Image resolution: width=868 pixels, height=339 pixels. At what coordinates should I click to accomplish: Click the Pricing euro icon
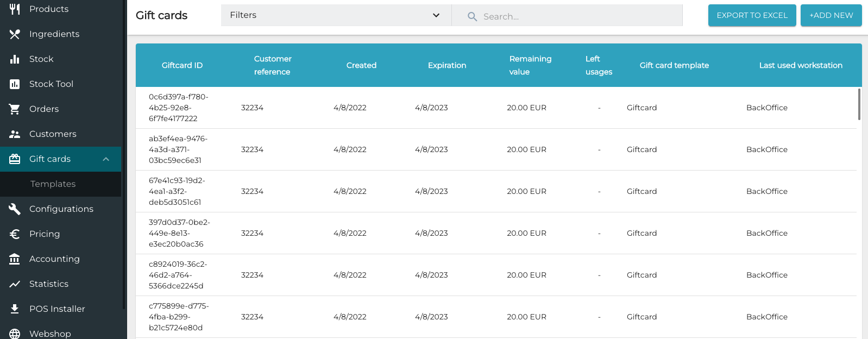click(15, 234)
